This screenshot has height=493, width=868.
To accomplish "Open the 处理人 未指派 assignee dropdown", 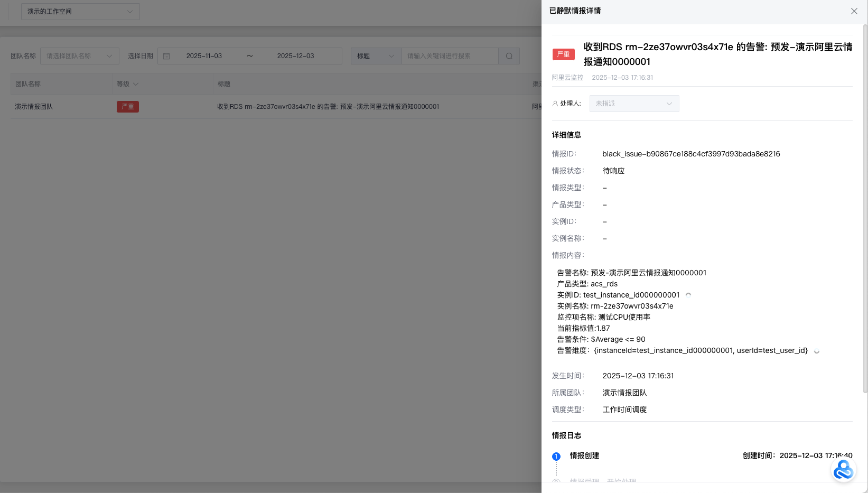I will point(634,104).
